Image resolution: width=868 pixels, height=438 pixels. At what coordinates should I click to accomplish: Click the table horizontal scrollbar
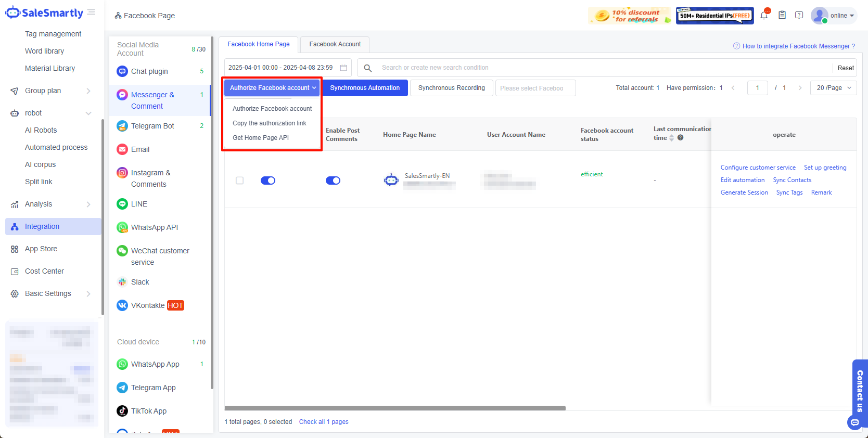click(395, 408)
